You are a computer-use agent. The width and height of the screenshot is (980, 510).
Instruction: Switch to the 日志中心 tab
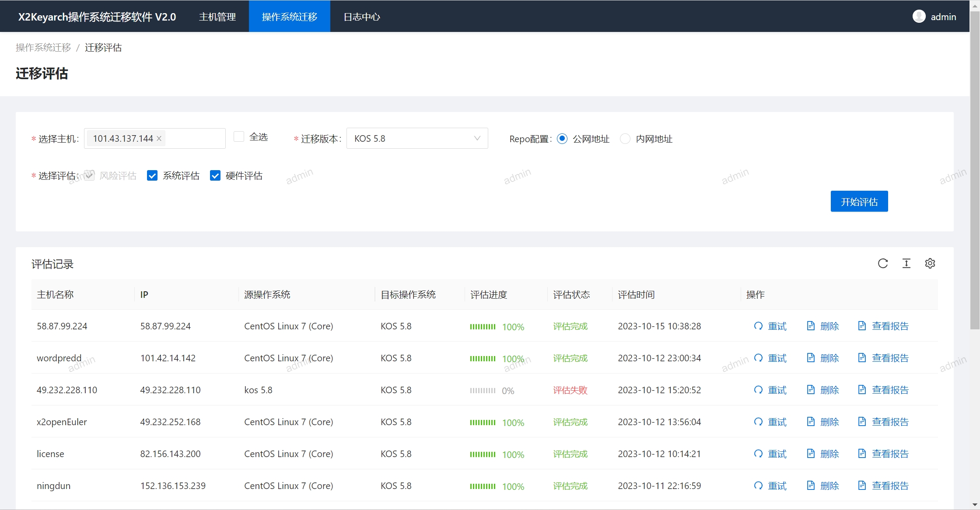click(362, 17)
